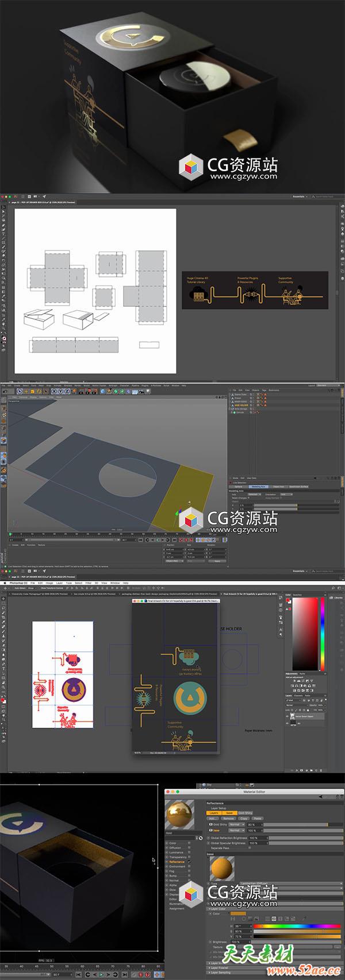The height and width of the screenshot is (980, 345).
Task: Enable the Fog channel checkbox
Action: coord(189,871)
